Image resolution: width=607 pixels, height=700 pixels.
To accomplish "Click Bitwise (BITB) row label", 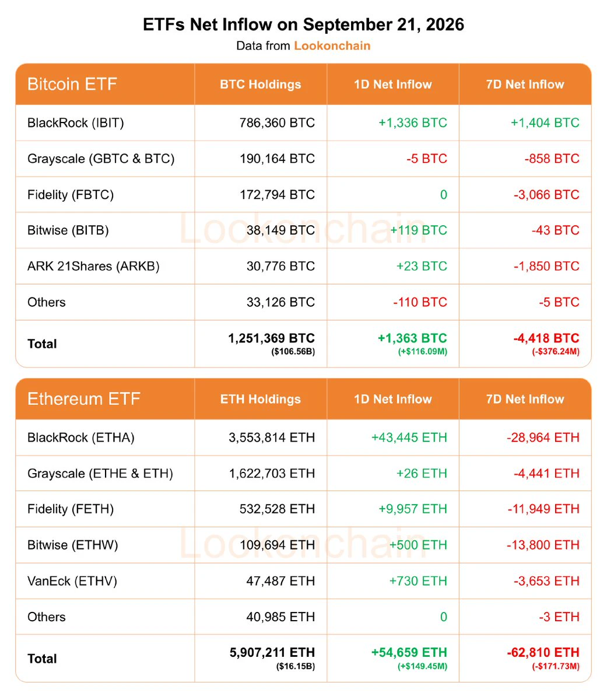I will point(68,230).
